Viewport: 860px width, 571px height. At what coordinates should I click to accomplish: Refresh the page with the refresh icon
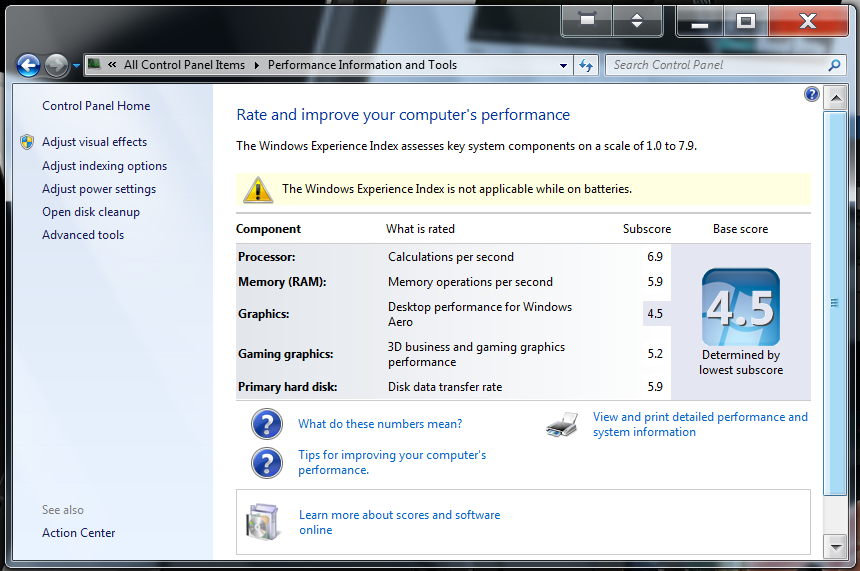click(x=586, y=65)
